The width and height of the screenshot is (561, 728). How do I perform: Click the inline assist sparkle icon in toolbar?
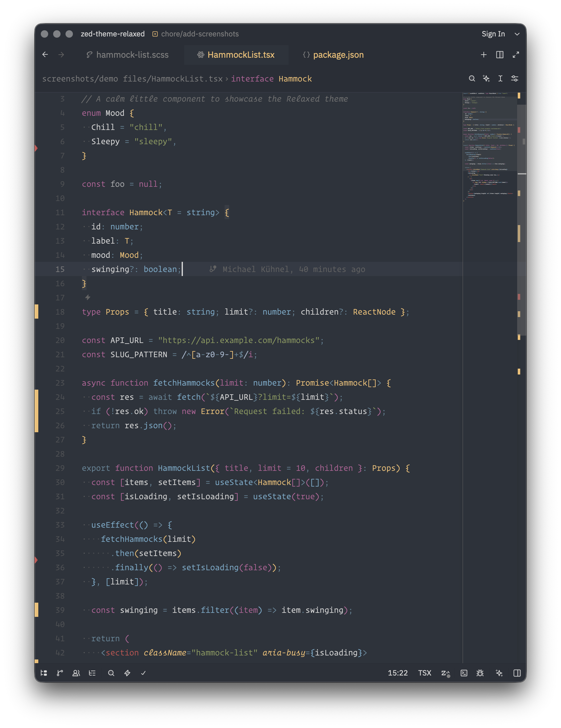[486, 78]
